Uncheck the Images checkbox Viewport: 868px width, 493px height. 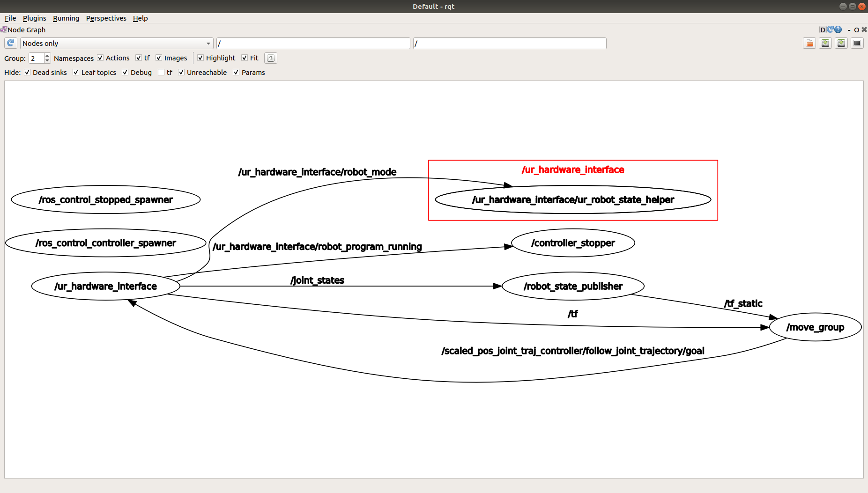tap(158, 58)
